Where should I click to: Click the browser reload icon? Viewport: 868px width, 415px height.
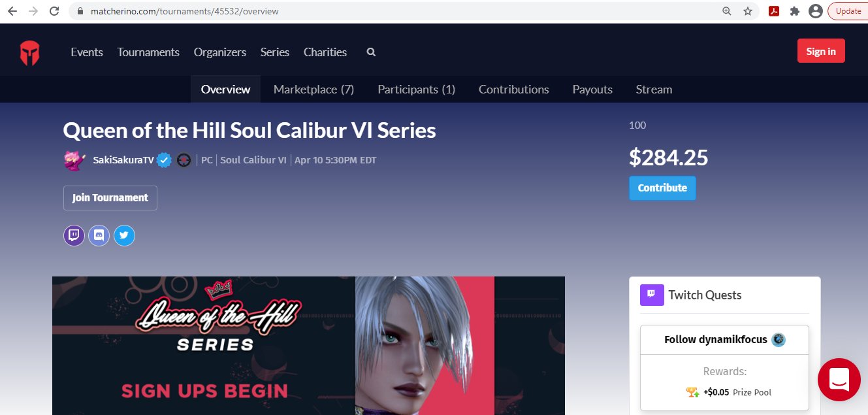point(54,11)
